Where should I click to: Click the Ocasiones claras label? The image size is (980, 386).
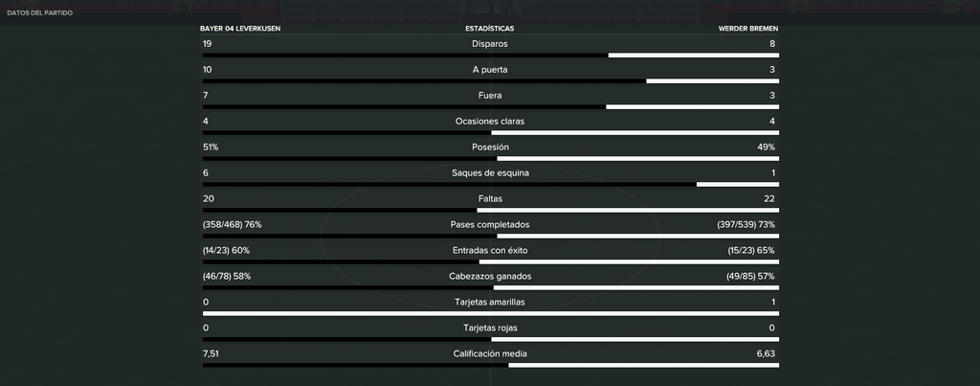[x=490, y=122]
